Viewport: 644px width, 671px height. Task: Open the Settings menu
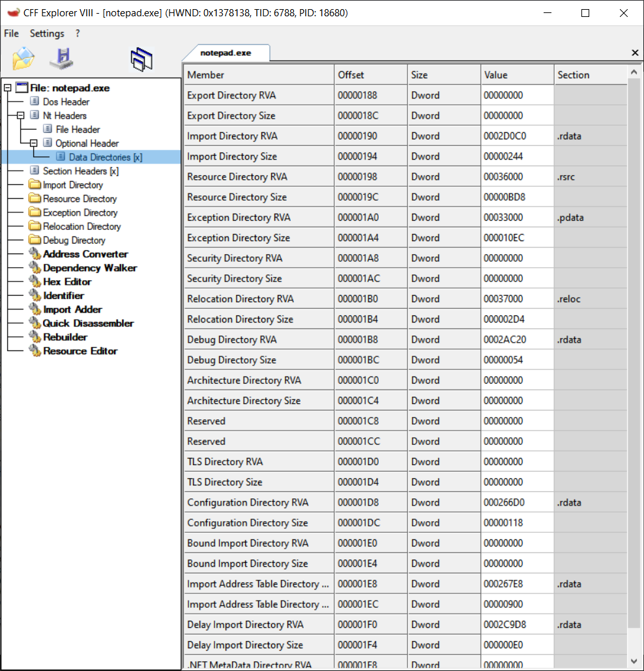coord(46,33)
